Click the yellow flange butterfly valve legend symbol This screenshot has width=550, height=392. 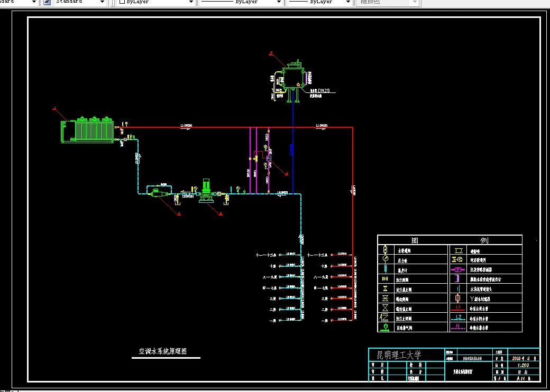(385, 279)
